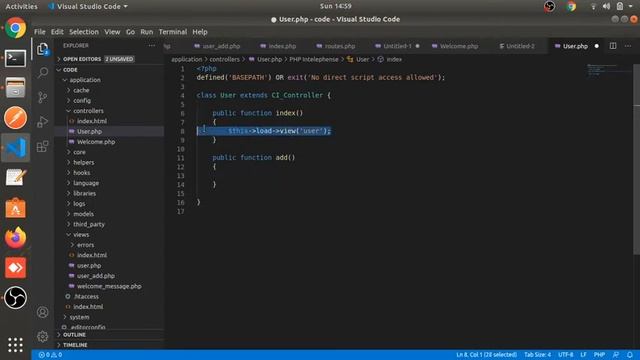Show Applications grid in dock
Viewport: 640px width, 360px height.
point(16,345)
